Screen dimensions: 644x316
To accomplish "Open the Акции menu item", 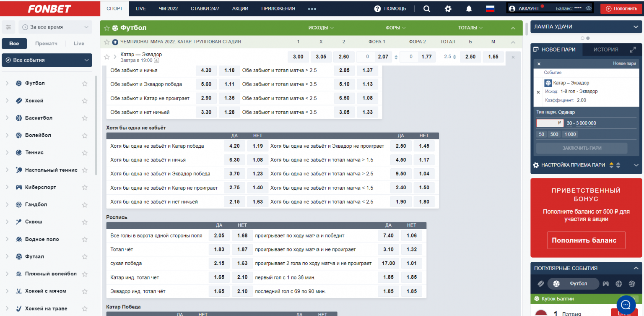I will [x=240, y=8].
